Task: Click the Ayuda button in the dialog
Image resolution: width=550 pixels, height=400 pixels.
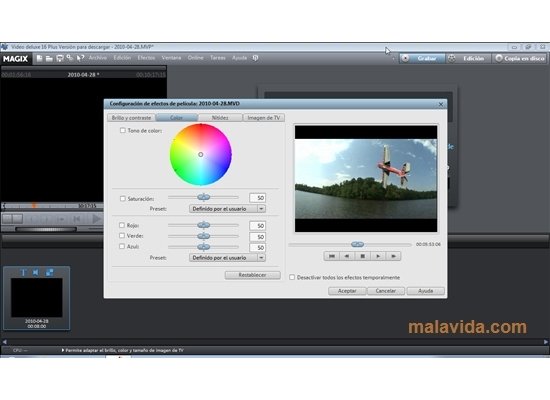Action: 425,291
